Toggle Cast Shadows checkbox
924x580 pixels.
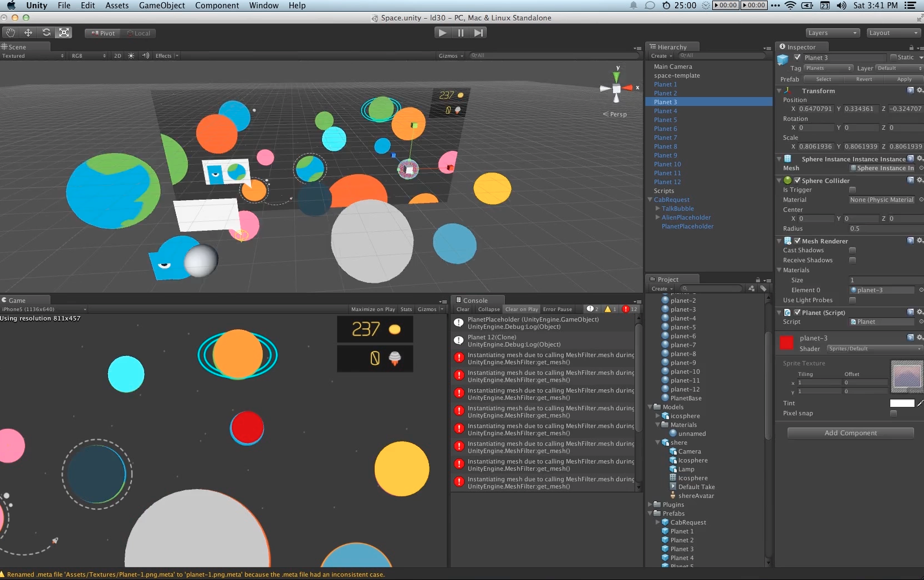click(852, 250)
